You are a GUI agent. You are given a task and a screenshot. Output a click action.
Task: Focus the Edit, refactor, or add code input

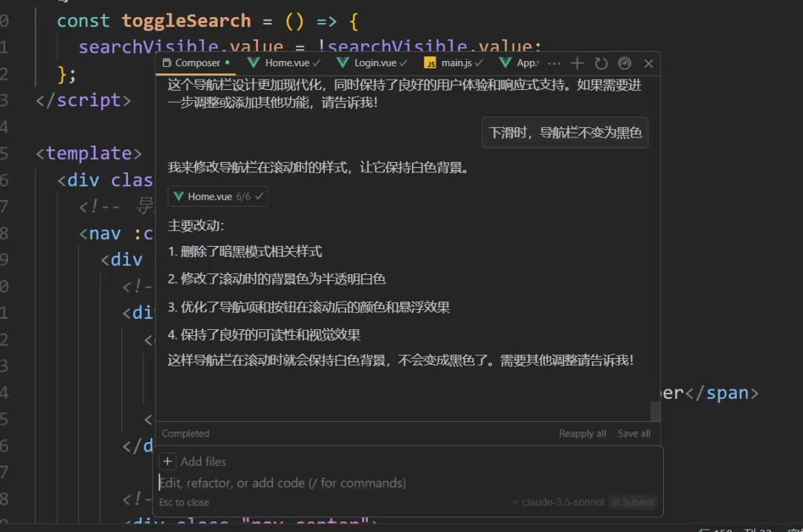click(x=283, y=483)
